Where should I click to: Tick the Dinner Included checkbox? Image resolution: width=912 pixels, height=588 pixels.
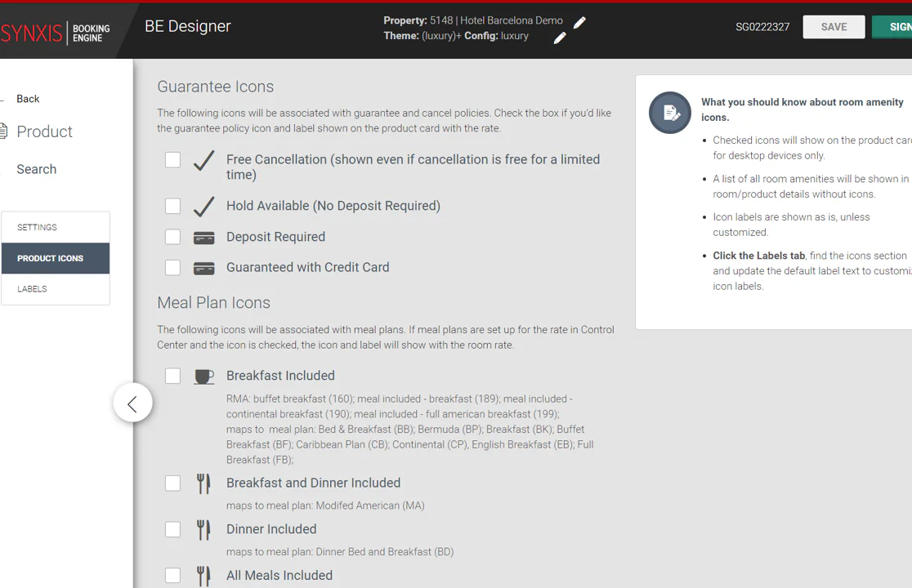click(x=172, y=529)
